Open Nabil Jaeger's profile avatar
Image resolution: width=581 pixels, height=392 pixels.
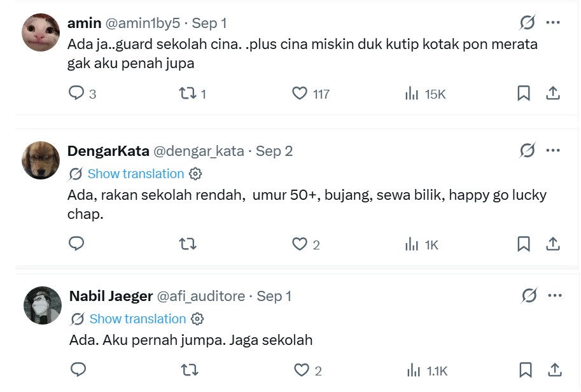[43, 305]
